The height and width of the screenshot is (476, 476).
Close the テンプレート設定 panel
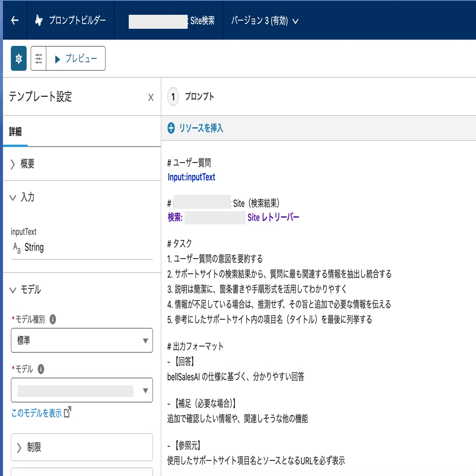(x=151, y=97)
